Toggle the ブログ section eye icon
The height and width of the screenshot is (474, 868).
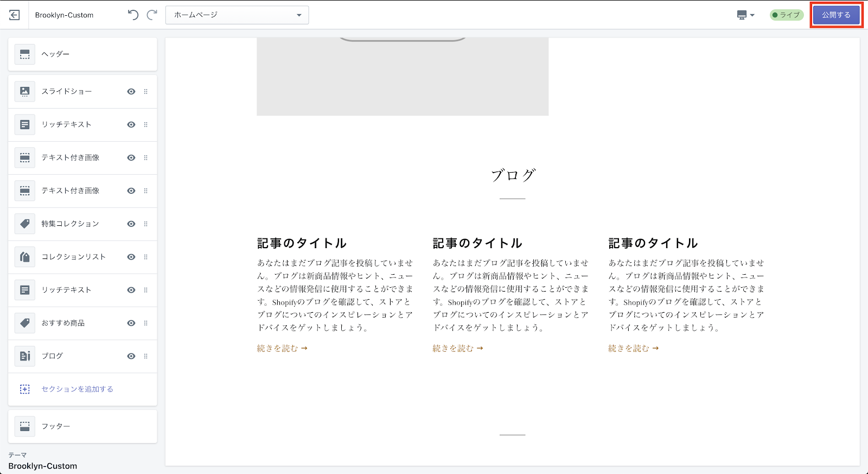(131, 356)
